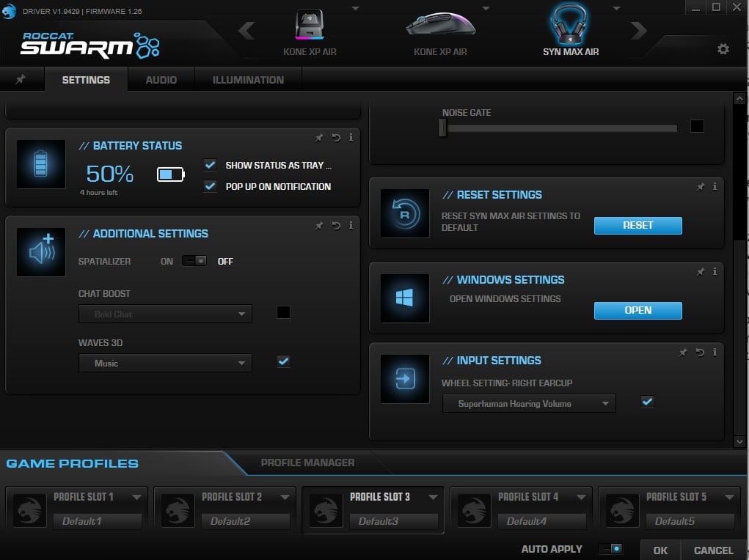Viewport: 749px width, 560px height.
Task: Open Swarm general settings gear icon
Action: 723,48
